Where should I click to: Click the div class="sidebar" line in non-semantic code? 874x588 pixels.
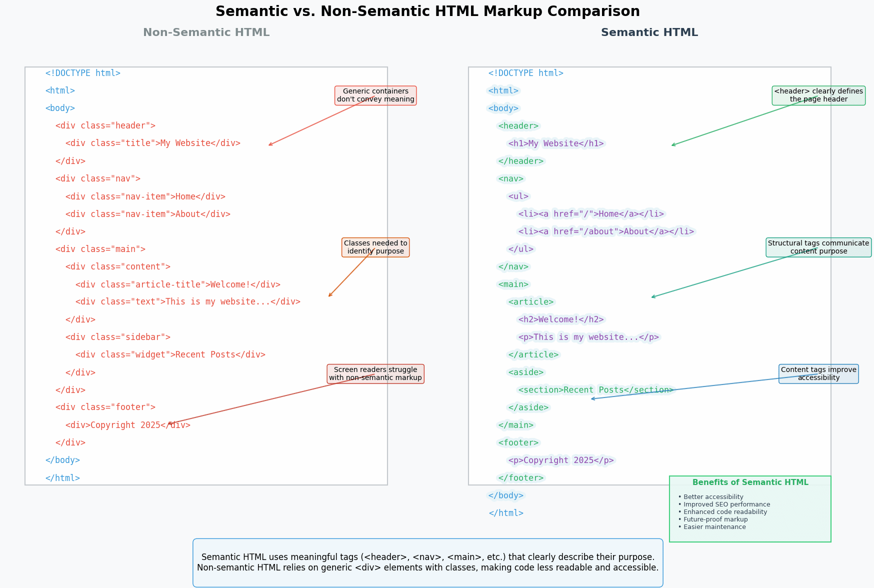pyautogui.click(x=118, y=336)
